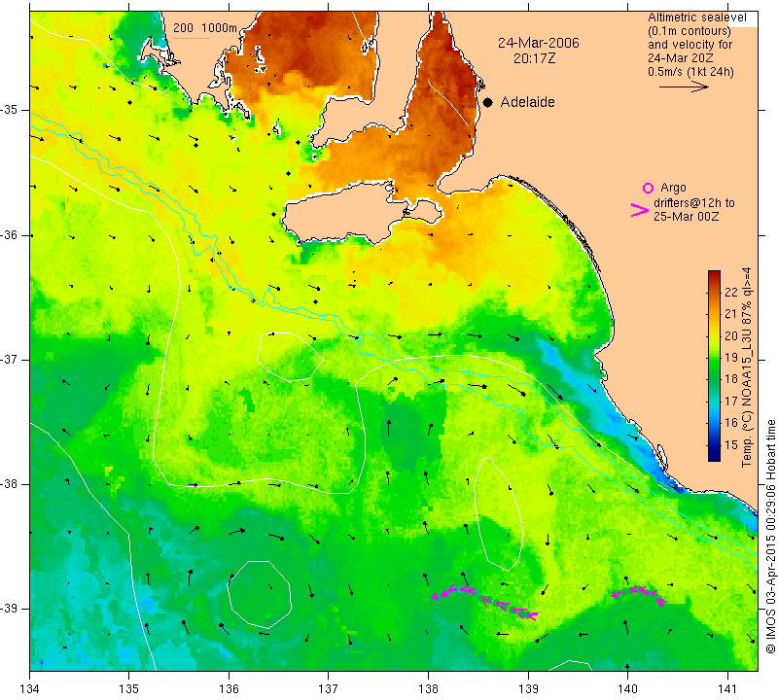Viewport: 778px width, 700px height.
Task: Click the '20:17Z' time text
Action: pos(534,58)
